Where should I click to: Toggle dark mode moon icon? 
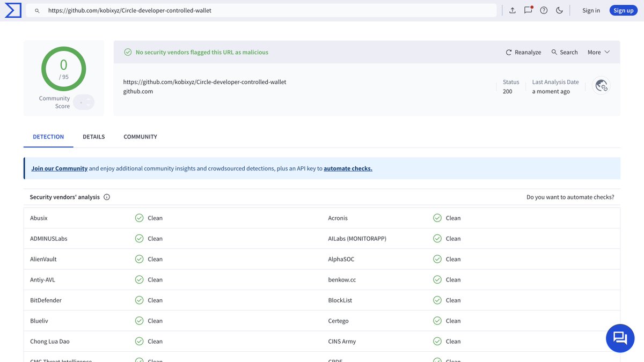(x=559, y=10)
